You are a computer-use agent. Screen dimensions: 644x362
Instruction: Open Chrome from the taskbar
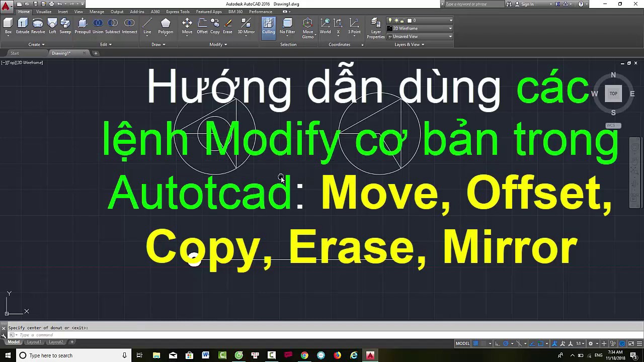pos(304,355)
